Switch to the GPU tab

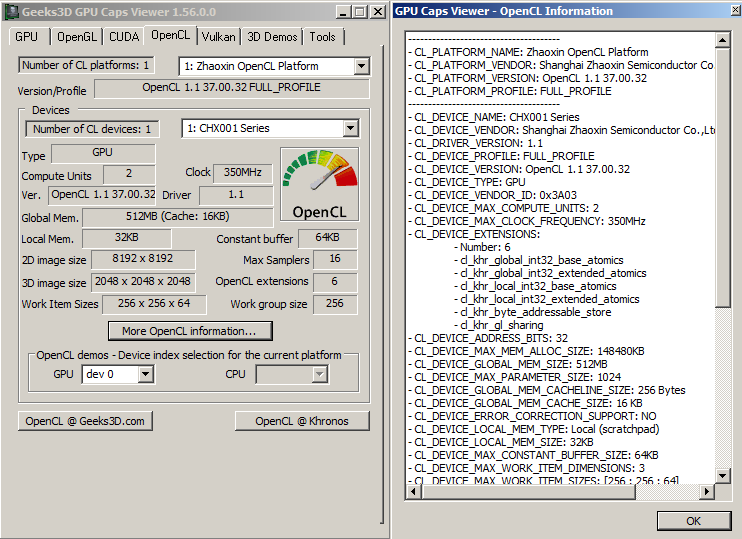[x=26, y=37]
